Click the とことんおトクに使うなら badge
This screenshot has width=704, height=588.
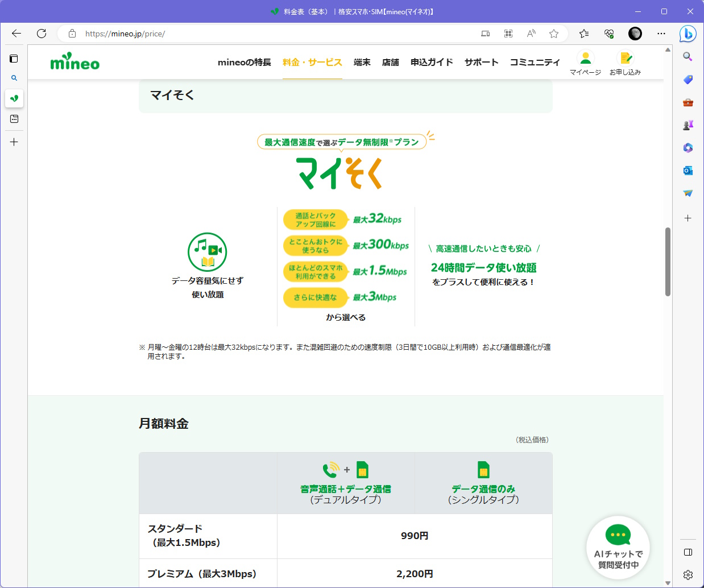(316, 246)
